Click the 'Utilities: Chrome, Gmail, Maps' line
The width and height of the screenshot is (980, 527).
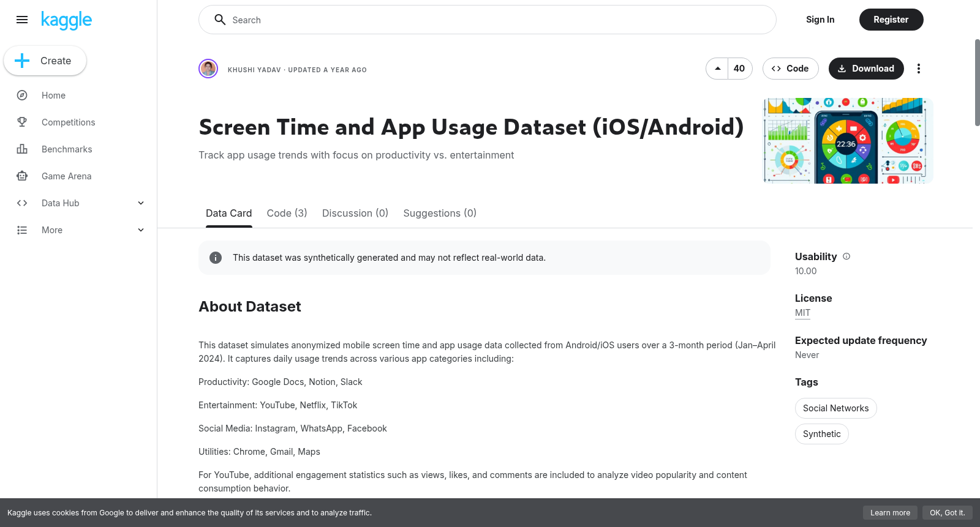pyautogui.click(x=259, y=452)
